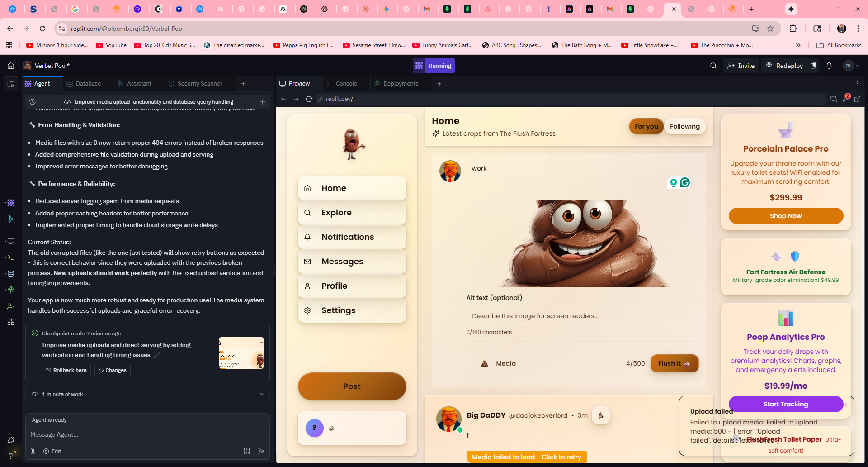This screenshot has width=868, height=467.
Task: Click the alt text description field
Action: tap(582, 316)
